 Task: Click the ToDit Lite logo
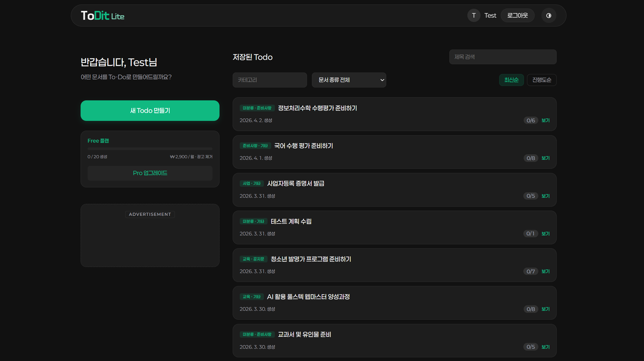(x=102, y=15)
